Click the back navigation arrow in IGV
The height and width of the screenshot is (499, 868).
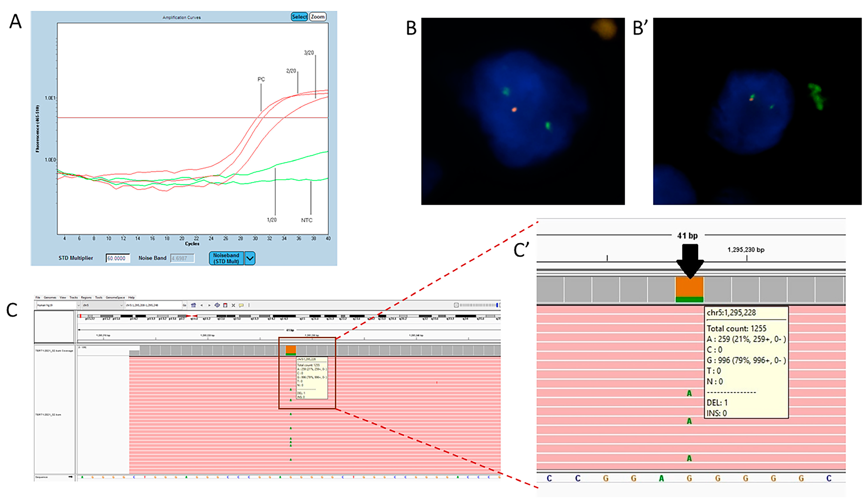(201, 305)
